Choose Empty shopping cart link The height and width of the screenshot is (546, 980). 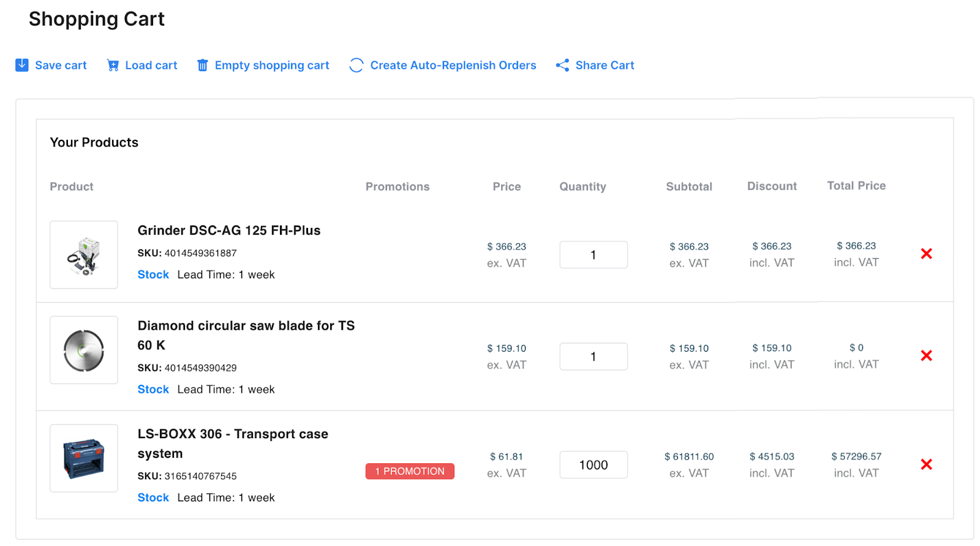point(272,65)
